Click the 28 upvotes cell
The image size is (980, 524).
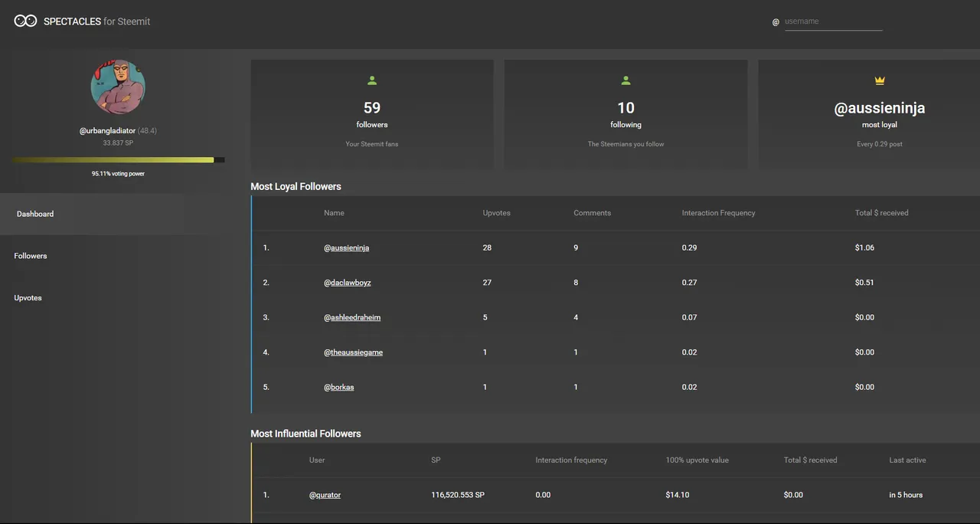pyautogui.click(x=487, y=248)
